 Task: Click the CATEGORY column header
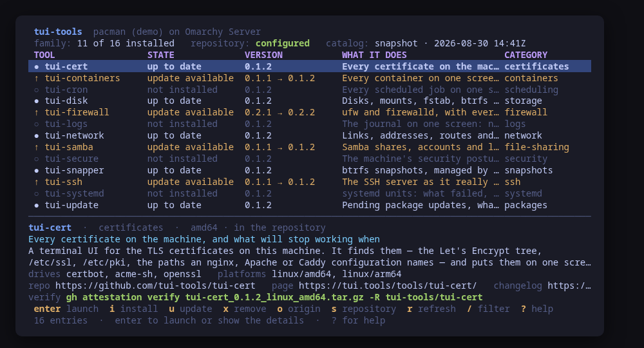526,55
